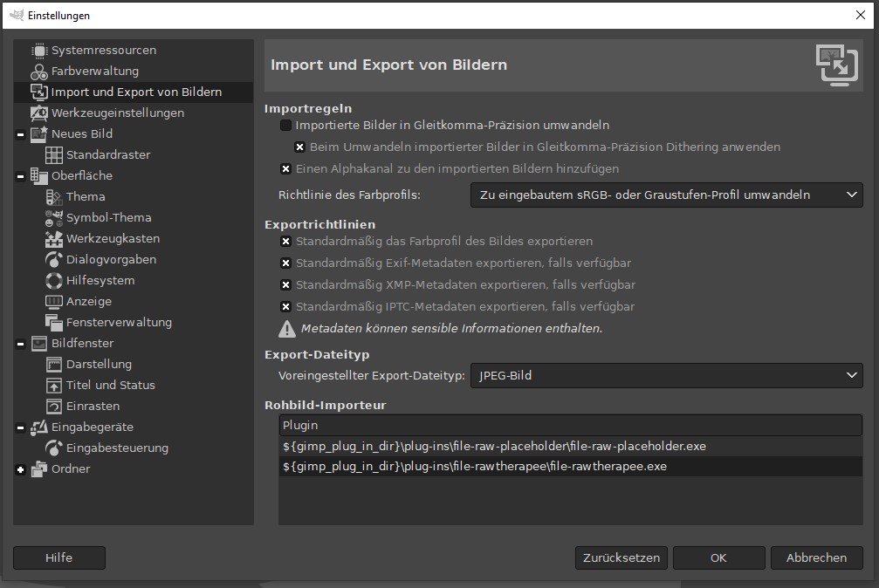Click the Plugin column header
This screenshot has height=588, width=879.
tap(570, 426)
